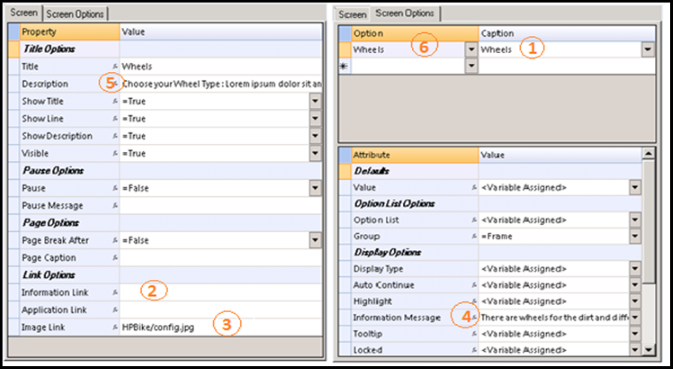Open the Show Title value dropdown
The width and height of the screenshot is (673, 369).
click(x=315, y=101)
